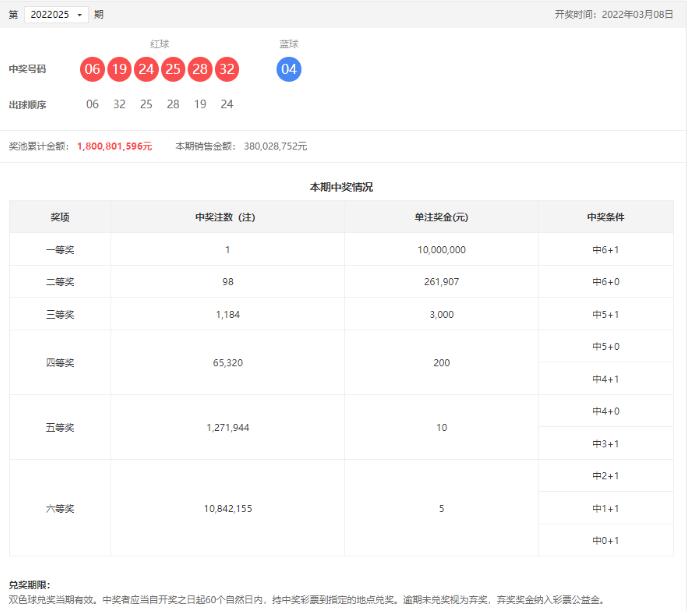Screen dimensions: 688x613
Task: Click the prize pool amount 1,800,801,596元
Action: pos(115,146)
